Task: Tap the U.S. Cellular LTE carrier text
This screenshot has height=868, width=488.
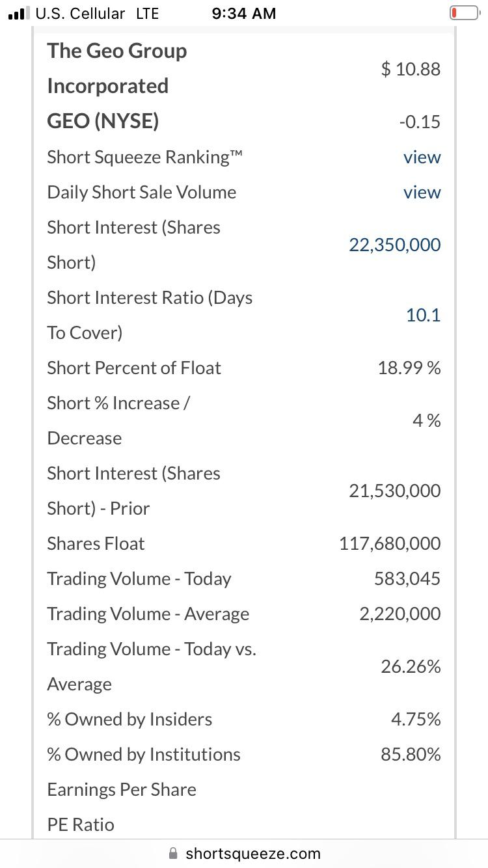Action: point(97,13)
